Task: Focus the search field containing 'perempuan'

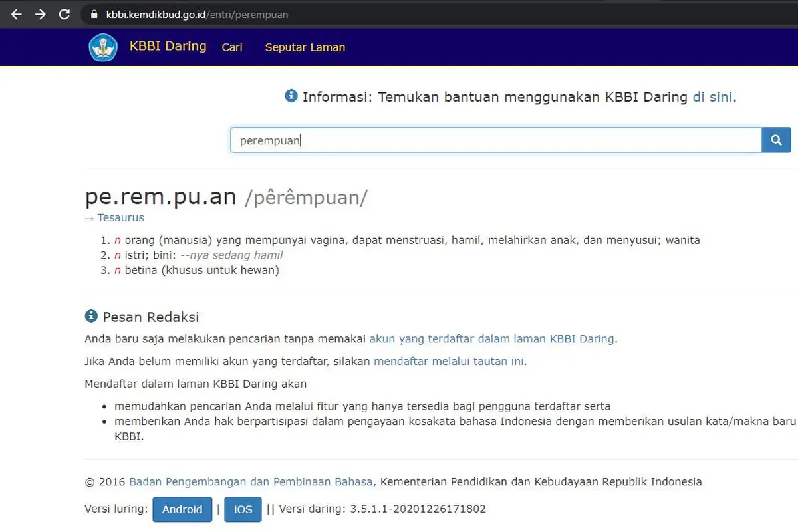Action: click(496, 140)
